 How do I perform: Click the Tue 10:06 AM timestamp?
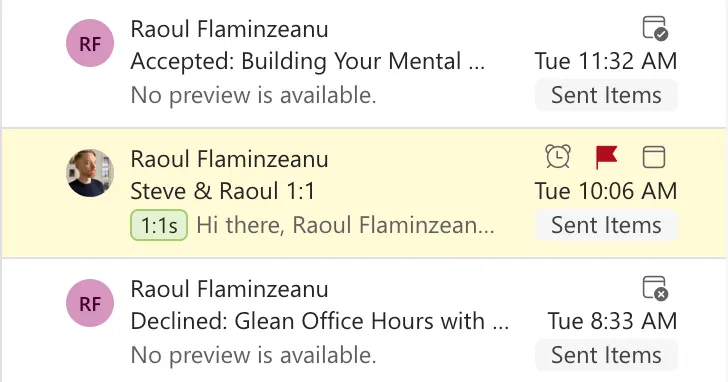pyautogui.click(x=606, y=191)
